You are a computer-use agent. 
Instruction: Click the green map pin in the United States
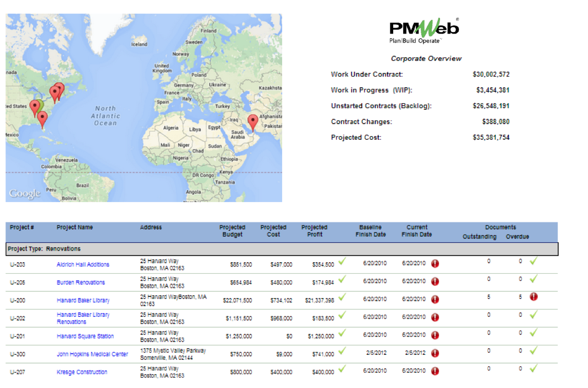click(x=40, y=105)
